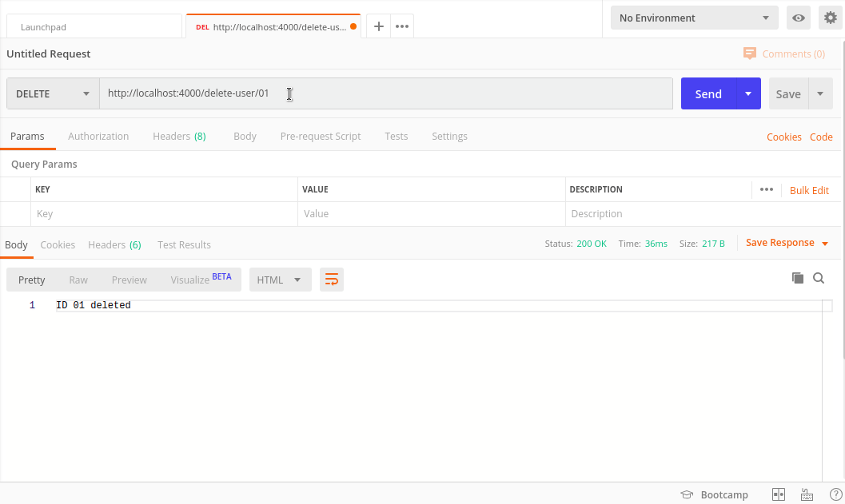The height and width of the screenshot is (504, 845).
Task: Open the No Environment selector
Action: coord(694,18)
